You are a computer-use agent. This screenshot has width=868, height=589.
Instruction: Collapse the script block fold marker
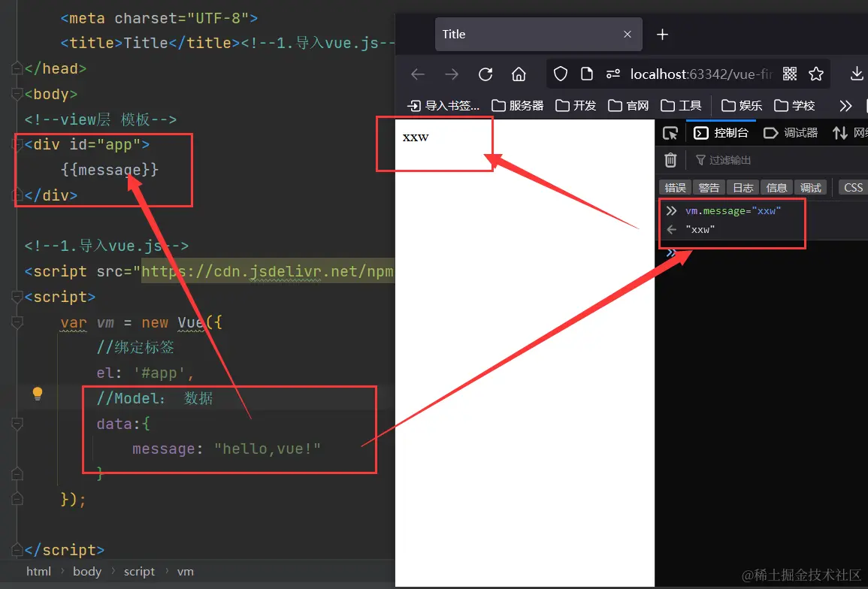(x=17, y=297)
